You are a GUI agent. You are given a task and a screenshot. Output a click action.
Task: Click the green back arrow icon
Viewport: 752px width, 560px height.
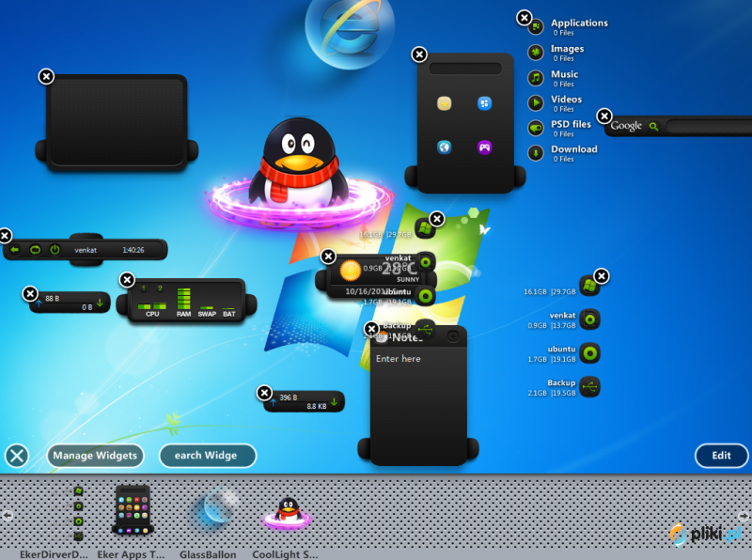15,250
